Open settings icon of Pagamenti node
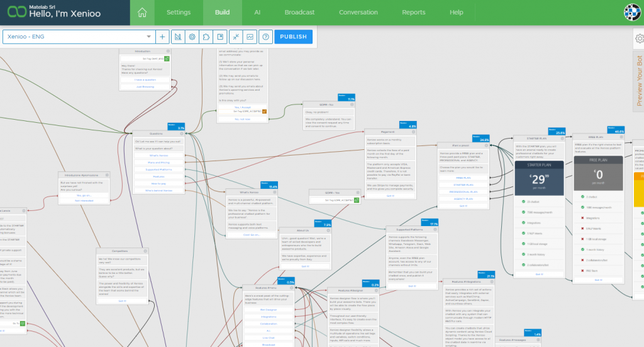This screenshot has height=347, width=644. (x=413, y=132)
